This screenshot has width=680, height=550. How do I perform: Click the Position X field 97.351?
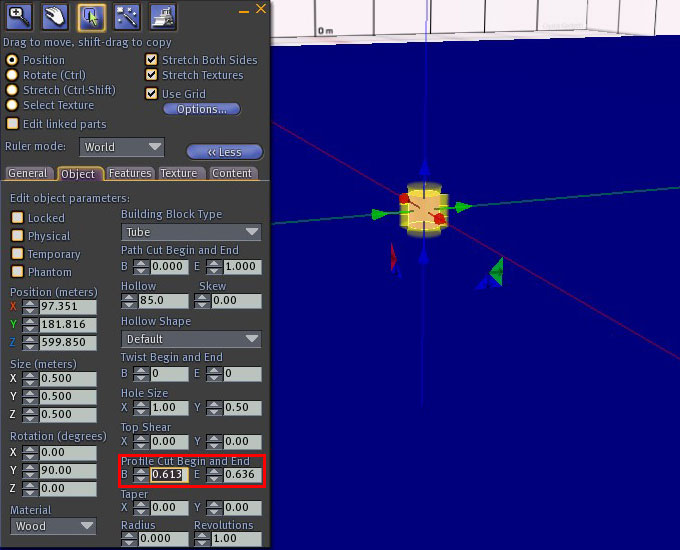pyautogui.click(x=68, y=307)
